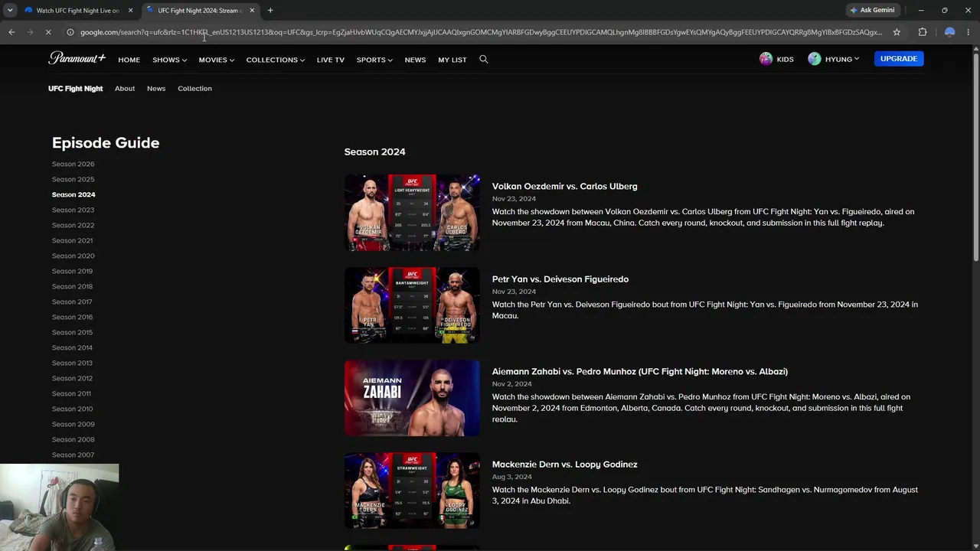Open Season 2014 episodes

(73, 347)
